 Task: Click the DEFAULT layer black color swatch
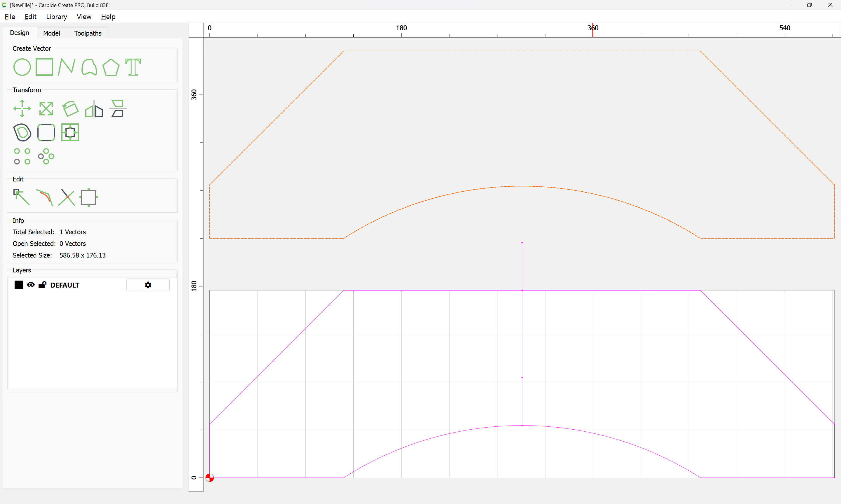pos(19,285)
